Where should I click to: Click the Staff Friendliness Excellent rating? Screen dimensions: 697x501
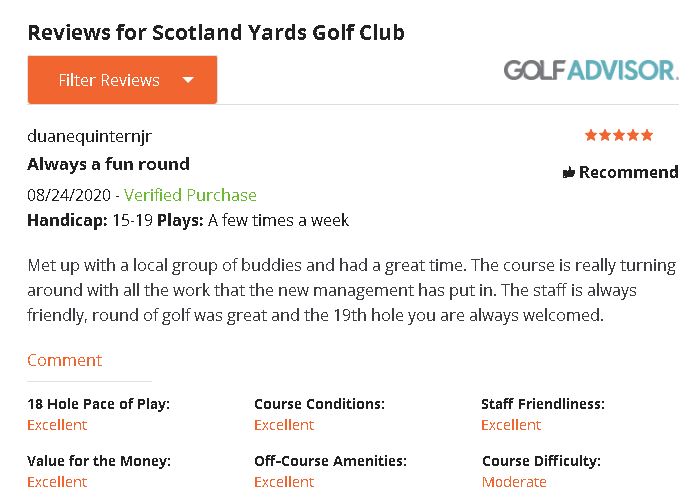pyautogui.click(x=511, y=425)
